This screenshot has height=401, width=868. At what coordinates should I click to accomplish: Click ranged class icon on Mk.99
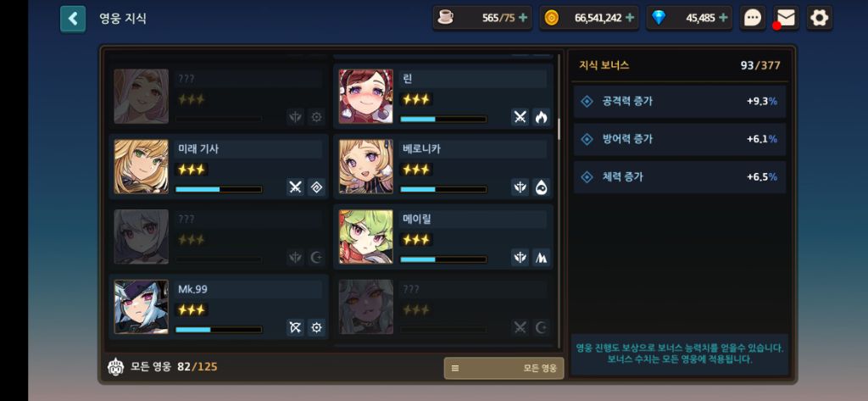296,328
